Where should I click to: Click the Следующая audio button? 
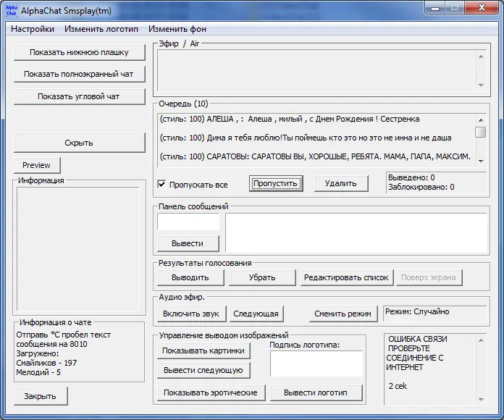click(x=256, y=314)
